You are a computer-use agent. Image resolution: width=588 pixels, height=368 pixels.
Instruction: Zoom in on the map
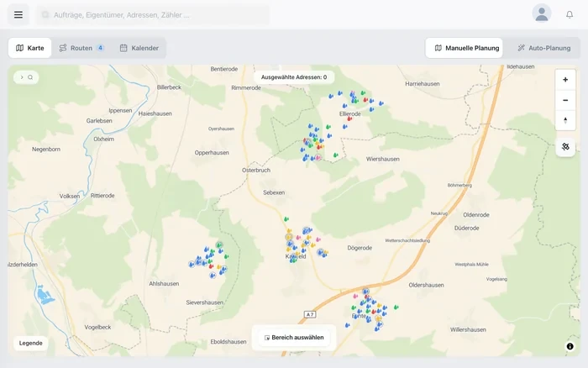(x=565, y=80)
